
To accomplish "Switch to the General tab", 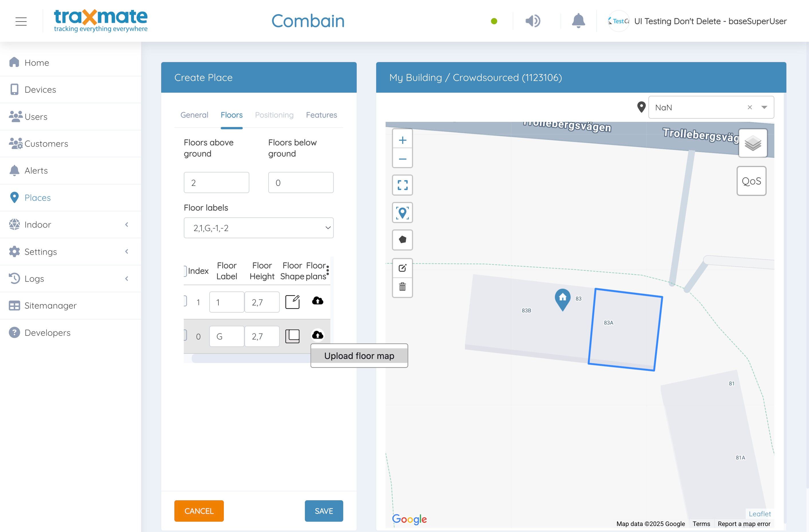I will coord(194,115).
